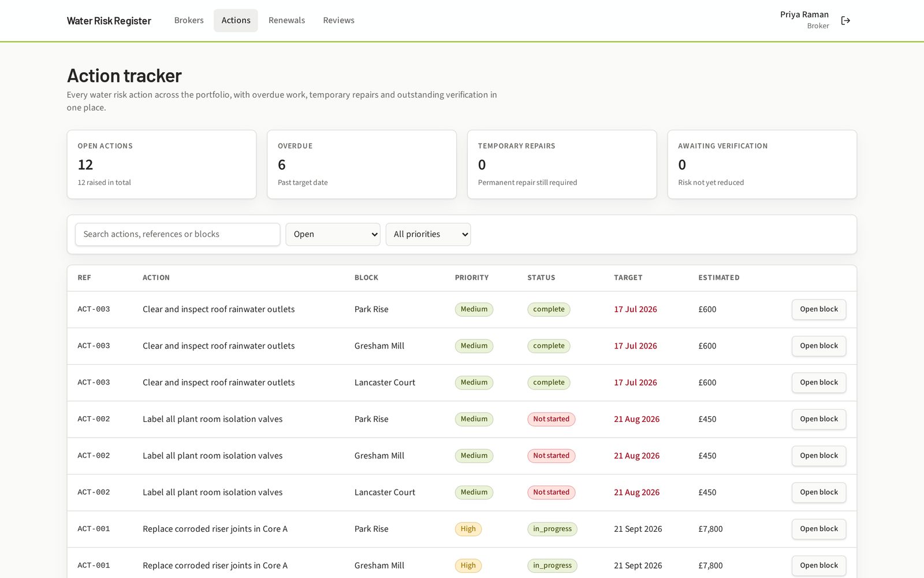Image resolution: width=924 pixels, height=578 pixels.
Task: Click the BLOCK column header
Action: [x=366, y=277]
